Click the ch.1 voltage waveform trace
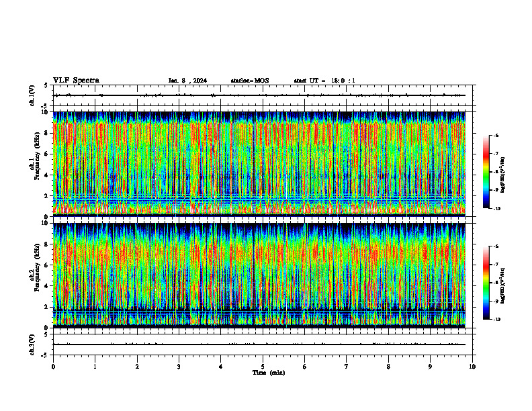The height and width of the screenshot is (411, 532). (x=259, y=95)
